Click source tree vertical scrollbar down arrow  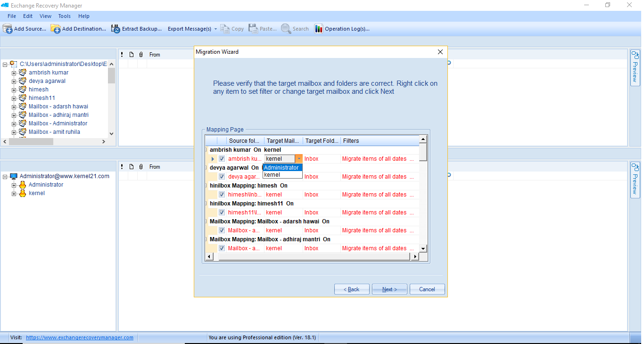pyautogui.click(x=111, y=134)
